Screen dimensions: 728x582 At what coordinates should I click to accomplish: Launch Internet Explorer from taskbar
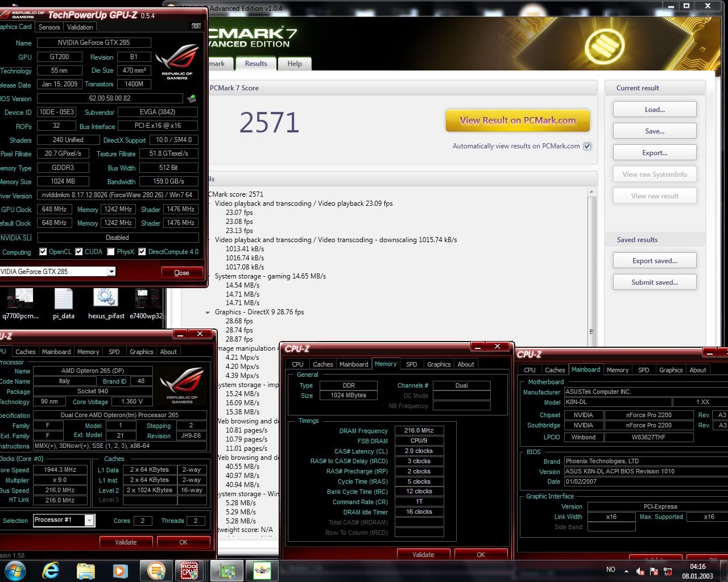coord(51,570)
